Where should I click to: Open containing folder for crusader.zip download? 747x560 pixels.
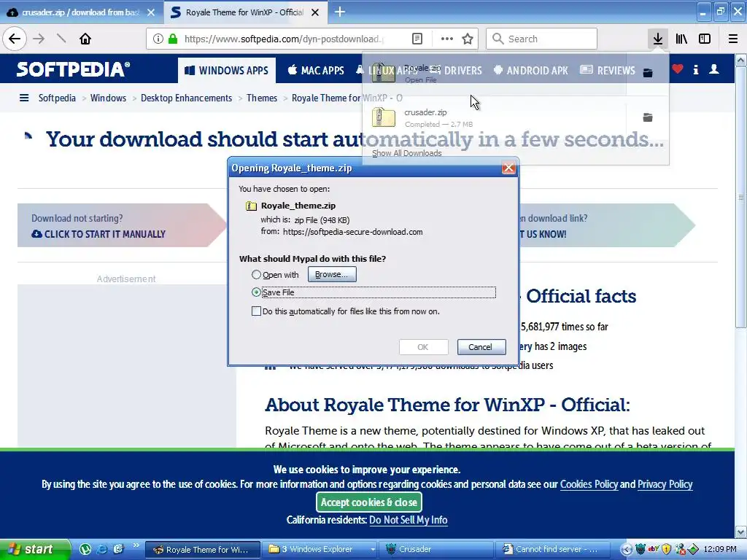(x=648, y=117)
